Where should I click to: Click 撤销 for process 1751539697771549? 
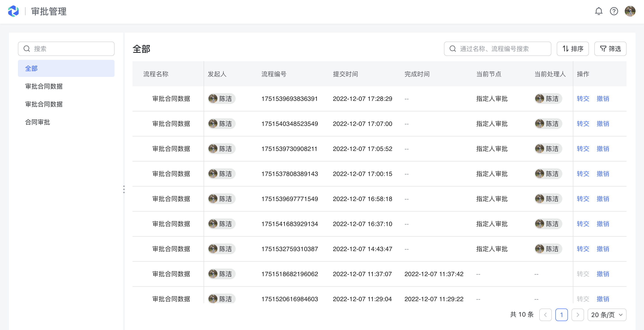tap(603, 199)
